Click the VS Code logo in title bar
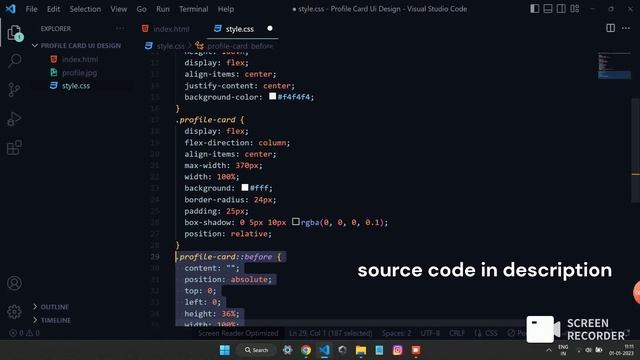 11,9
